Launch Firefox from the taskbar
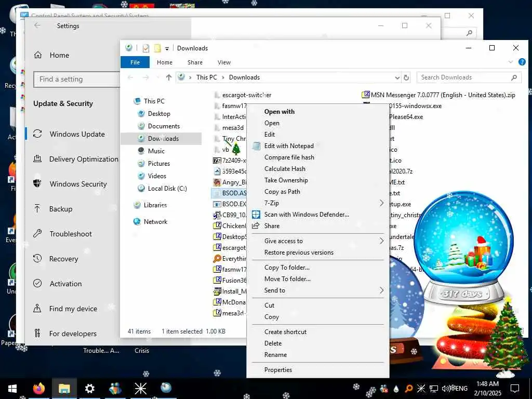The width and height of the screenshot is (532, 399). 38,388
